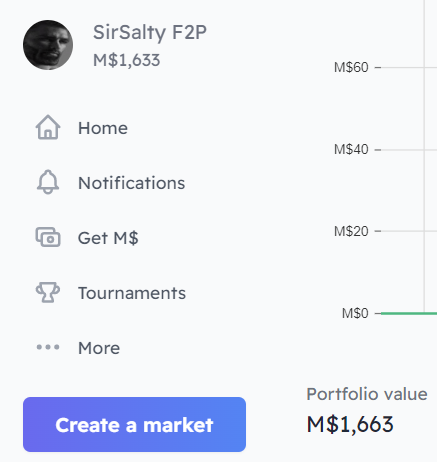The width and height of the screenshot is (437, 462).
Task: Click the M$1,633 balance text
Action: (127, 60)
